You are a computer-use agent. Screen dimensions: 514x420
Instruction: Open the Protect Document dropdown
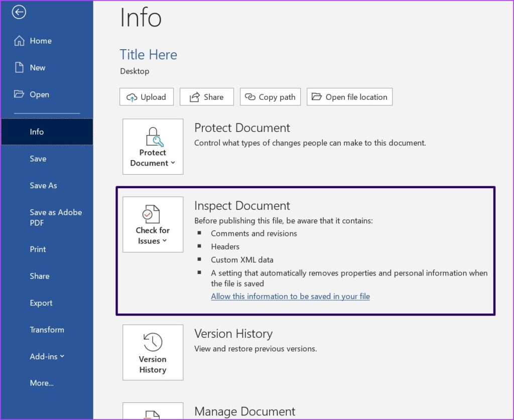click(153, 147)
